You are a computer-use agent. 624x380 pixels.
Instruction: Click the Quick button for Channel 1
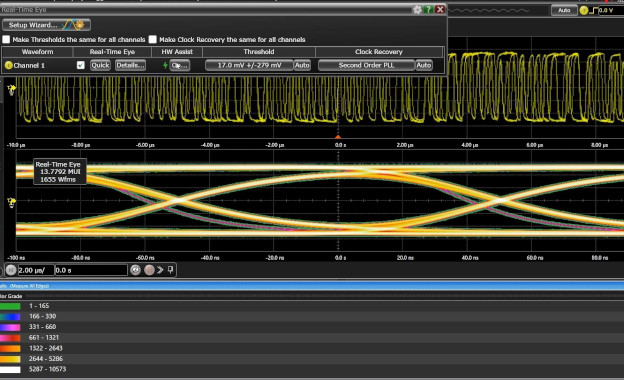[x=100, y=65]
